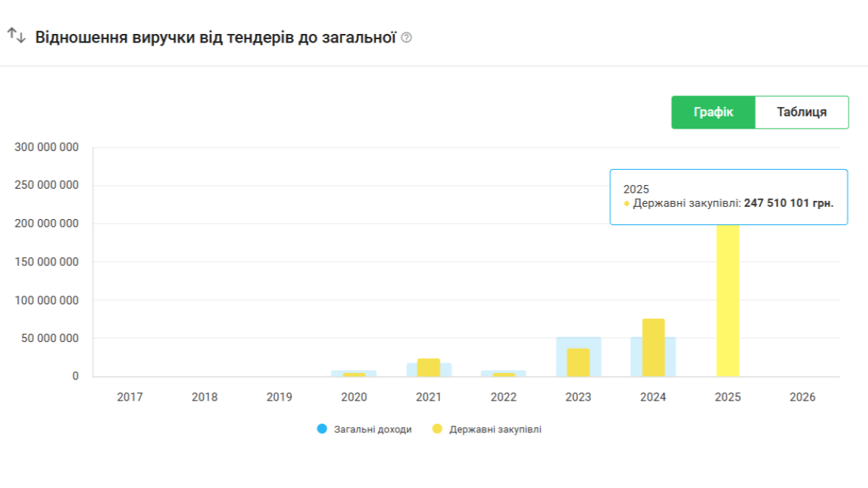868x488 pixels.
Task: Switch to the Таблиця tab
Action: pyautogui.click(x=801, y=112)
